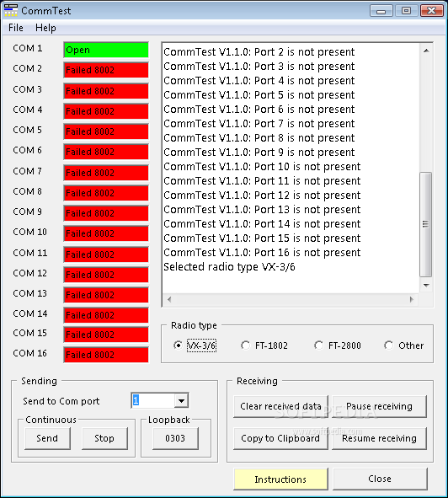The image size is (448, 498).
Task: Click the 0303 loopback button
Action: click(x=175, y=438)
